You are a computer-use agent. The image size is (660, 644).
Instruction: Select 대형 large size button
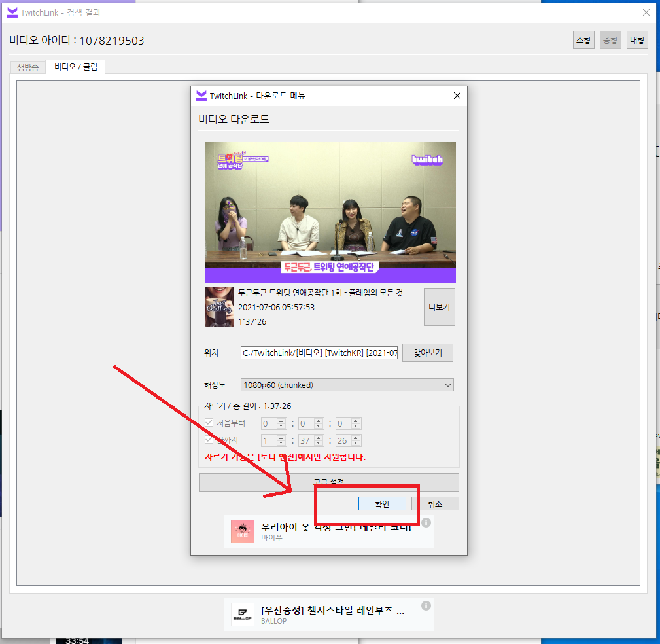click(x=637, y=40)
